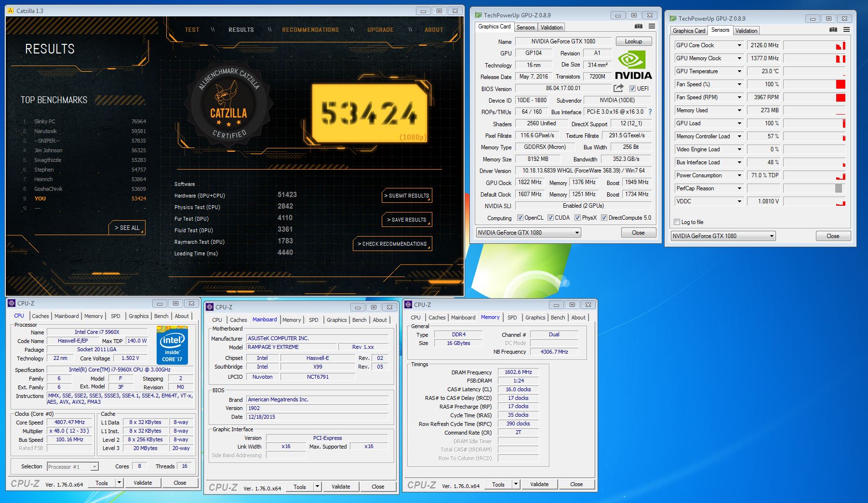Click RAMPAGE V EXTREME model field
This screenshot has width=868, height=503.
pyautogui.click(x=291, y=347)
